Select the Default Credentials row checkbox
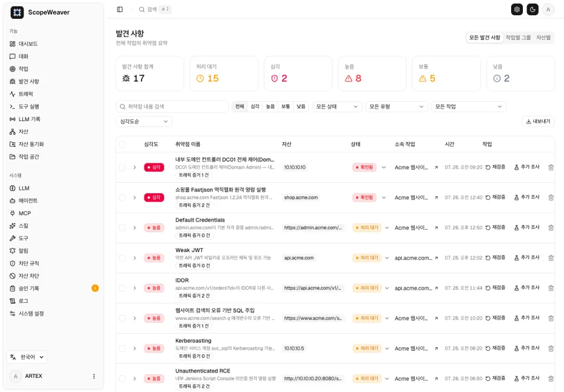 point(122,228)
